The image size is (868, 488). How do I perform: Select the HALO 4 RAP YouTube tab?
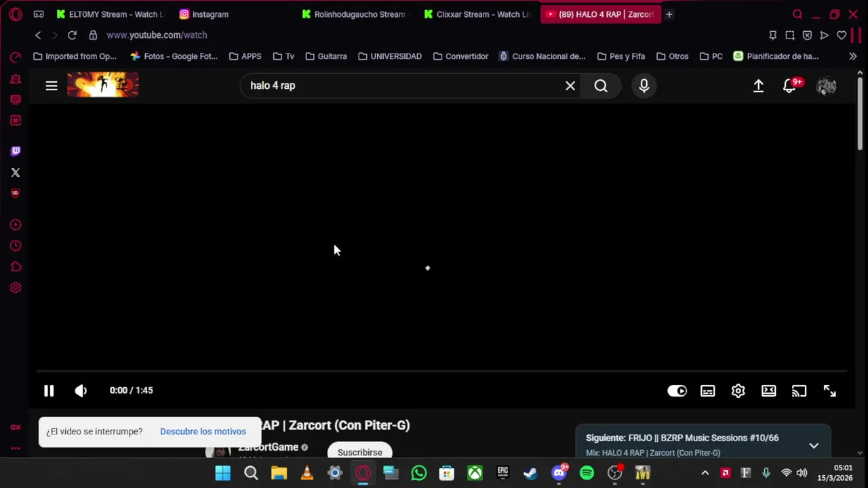pyautogui.click(x=601, y=14)
